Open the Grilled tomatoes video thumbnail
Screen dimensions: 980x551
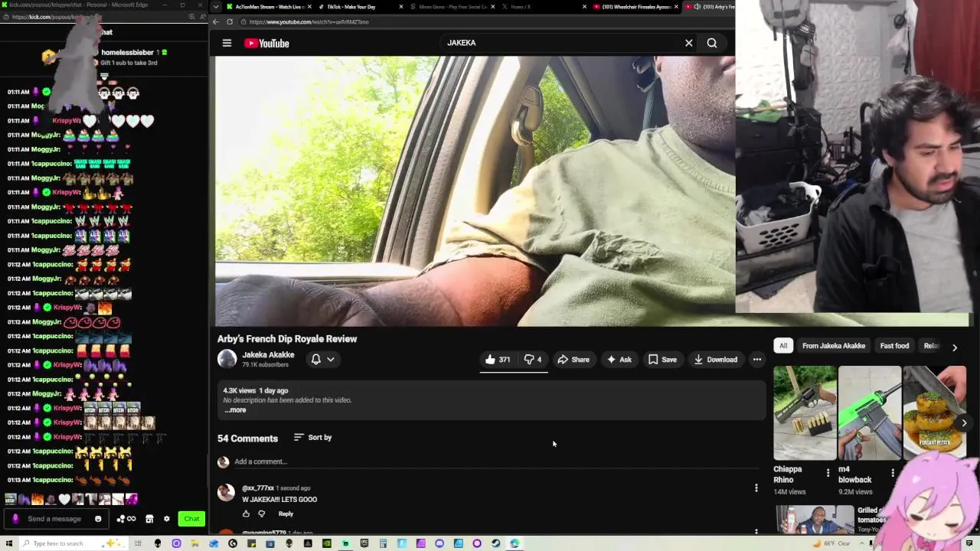[814, 519]
